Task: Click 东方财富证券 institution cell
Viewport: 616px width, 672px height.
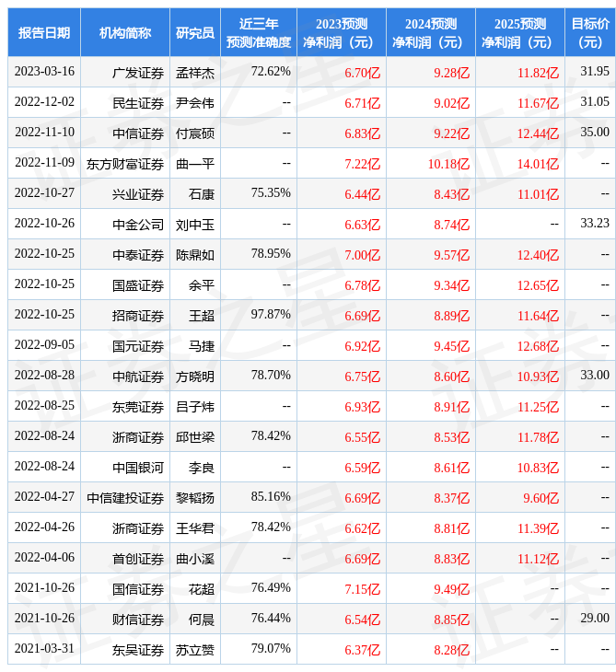Action: click(125, 164)
